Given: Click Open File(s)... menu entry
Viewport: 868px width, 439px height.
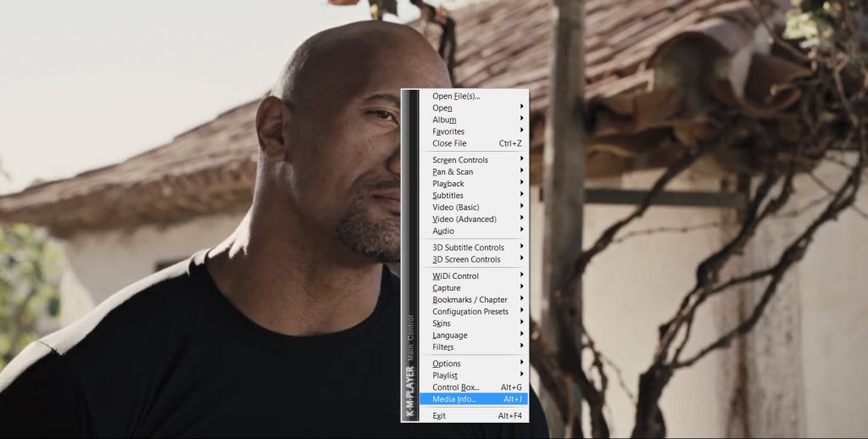Looking at the screenshot, I should [456, 96].
